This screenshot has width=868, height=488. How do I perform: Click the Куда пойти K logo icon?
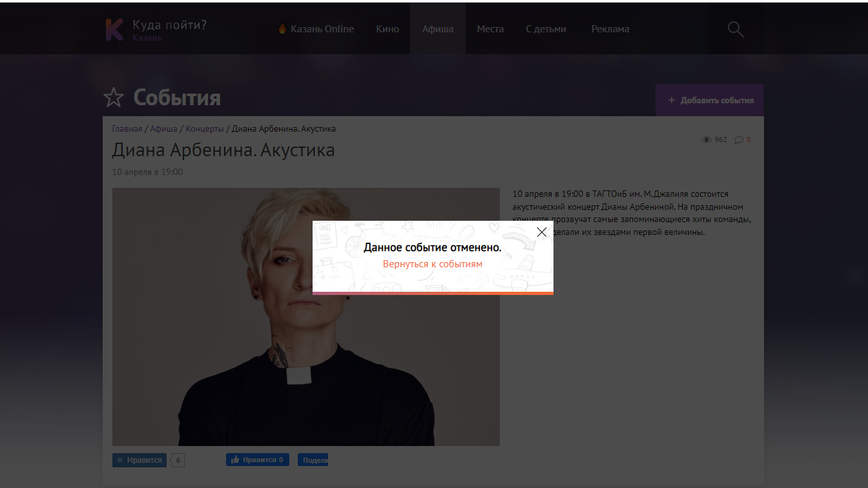(114, 29)
